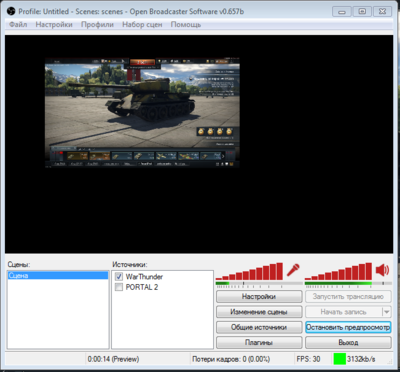Screen dimensions: 400x372
Task: Open Общие источники button
Action: coord(259,327)
